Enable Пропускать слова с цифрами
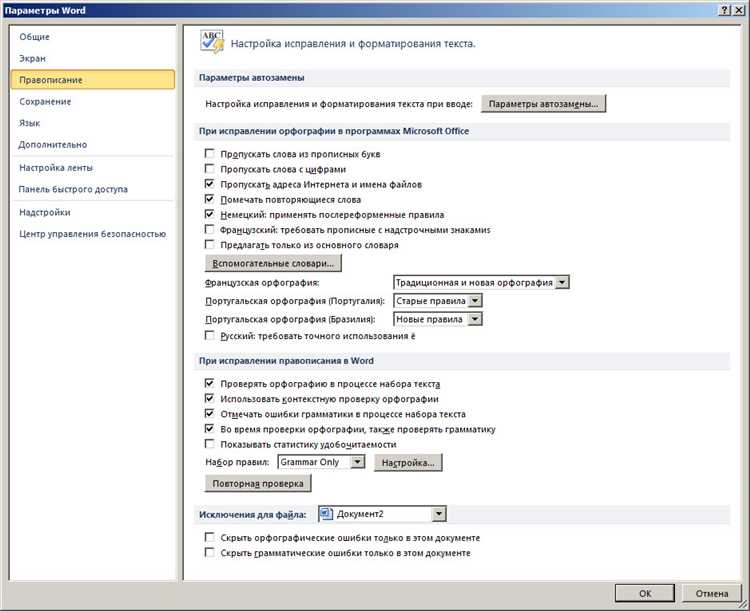The height and width of the screenshot is (611, 750). pos(210,168)
